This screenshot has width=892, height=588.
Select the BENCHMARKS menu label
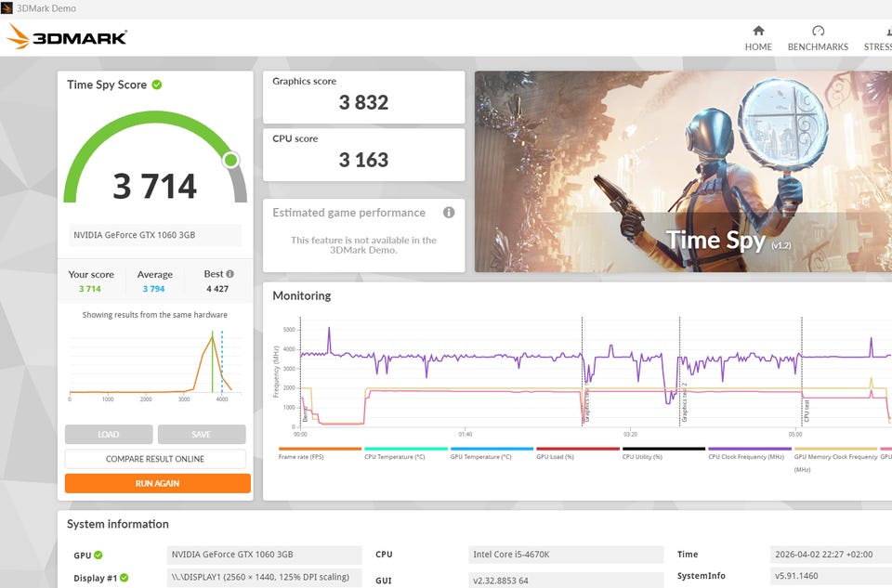click(x=818, y=46)
